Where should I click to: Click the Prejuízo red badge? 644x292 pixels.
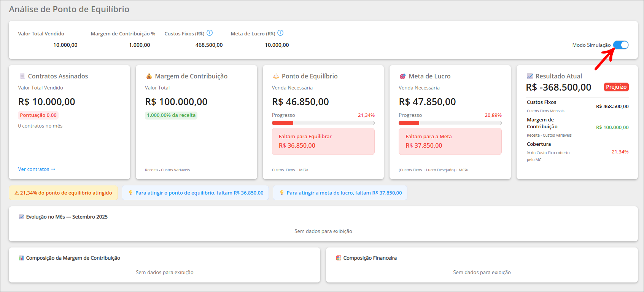(x=616, y=87)
